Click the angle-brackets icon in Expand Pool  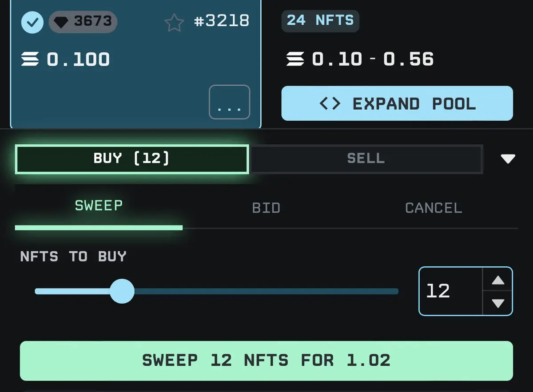330,103
